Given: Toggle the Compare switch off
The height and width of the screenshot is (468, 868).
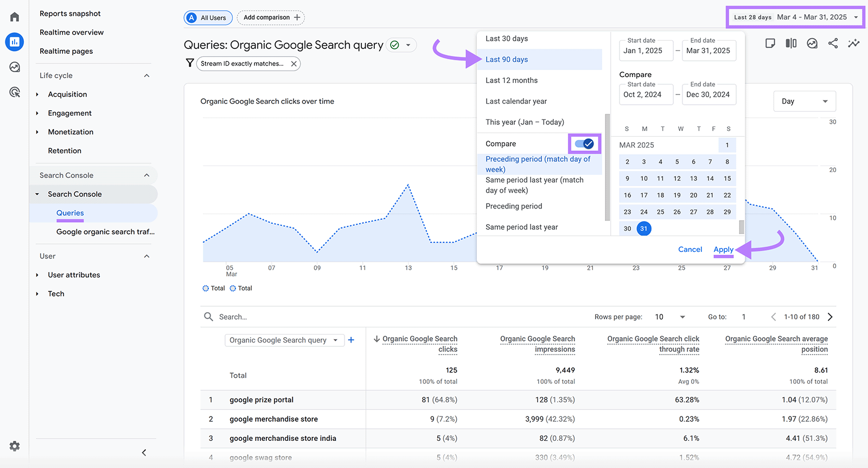Looking at the screenshot, I should (x=584, y=144).
